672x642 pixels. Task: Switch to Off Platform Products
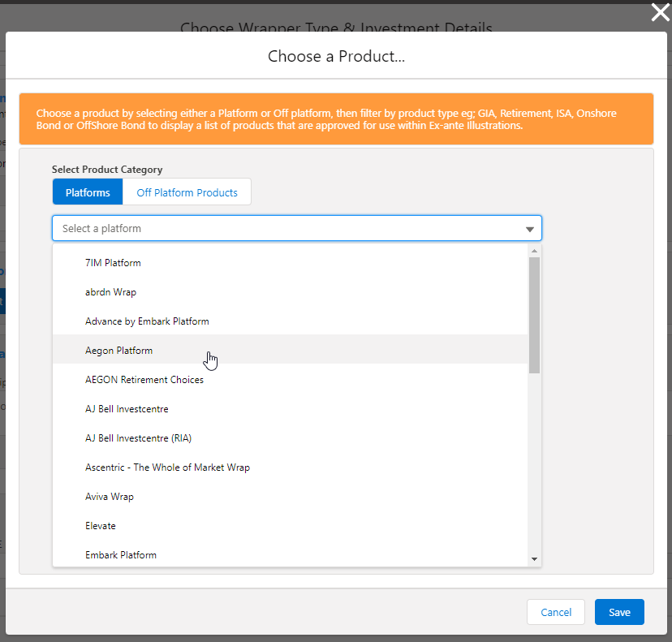187,192
